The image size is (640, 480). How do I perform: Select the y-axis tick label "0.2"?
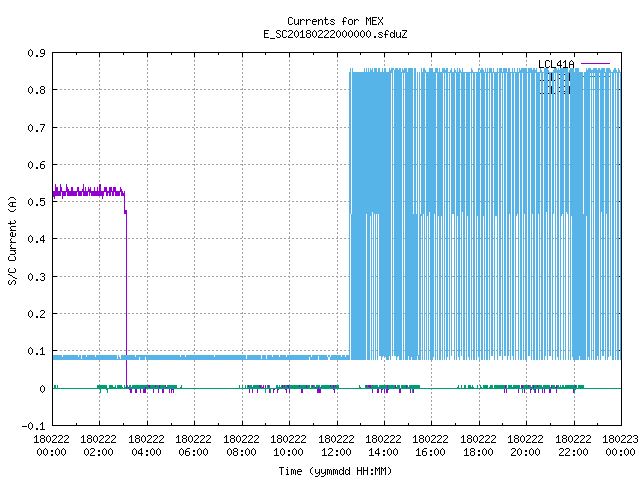(36, 314)
